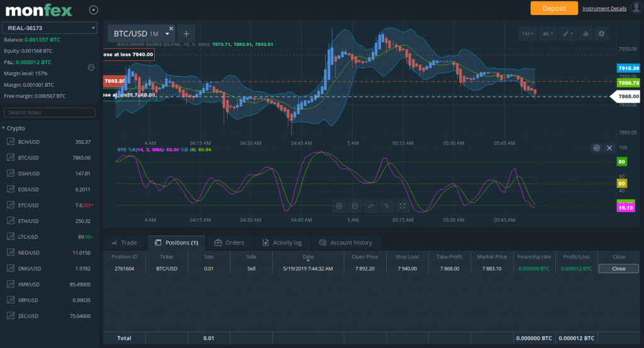Switch to the Account history tab
Screen dimensions: 644x348
tap(346, 242)
